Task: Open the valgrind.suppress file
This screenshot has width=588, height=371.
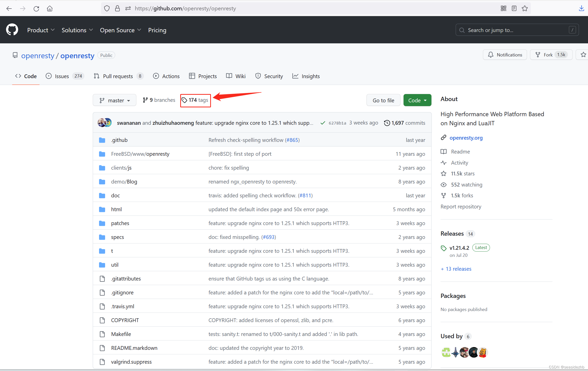Action: point(131,362)
